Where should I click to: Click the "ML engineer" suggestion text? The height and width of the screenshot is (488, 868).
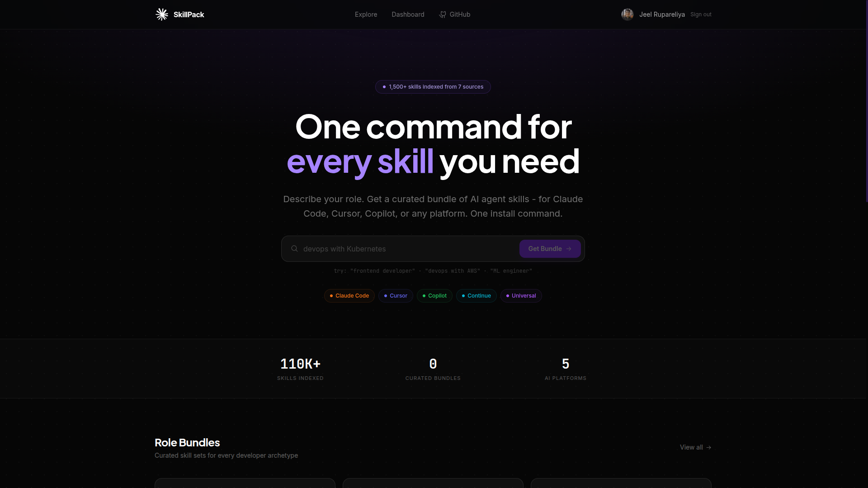511,271
